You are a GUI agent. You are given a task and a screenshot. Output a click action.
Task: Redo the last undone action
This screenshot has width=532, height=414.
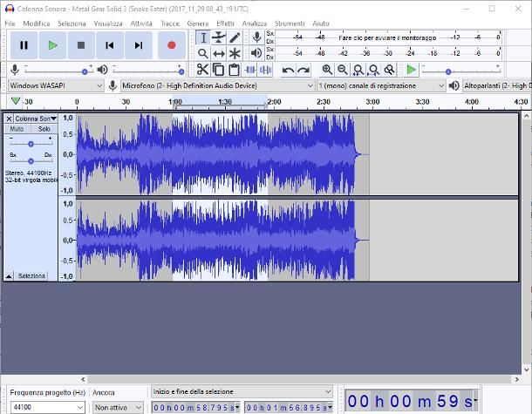[x=304, y=70]
